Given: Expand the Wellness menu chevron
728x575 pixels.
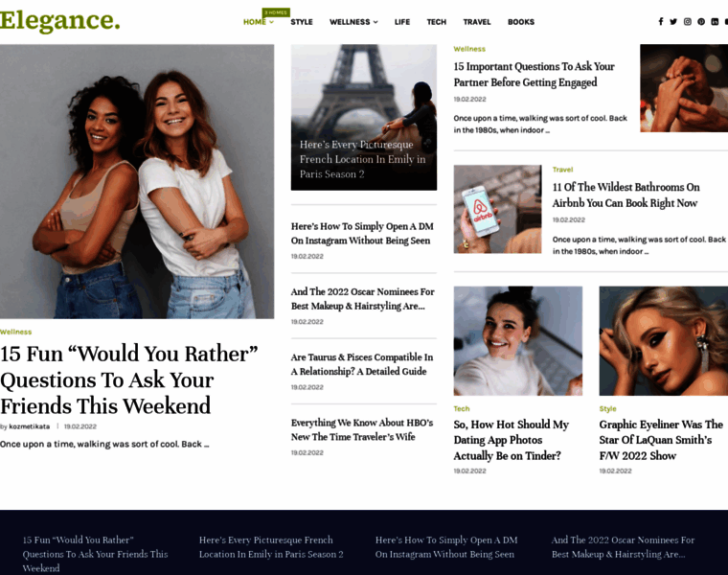Looking at the screenshot, I should coord(375,22).
